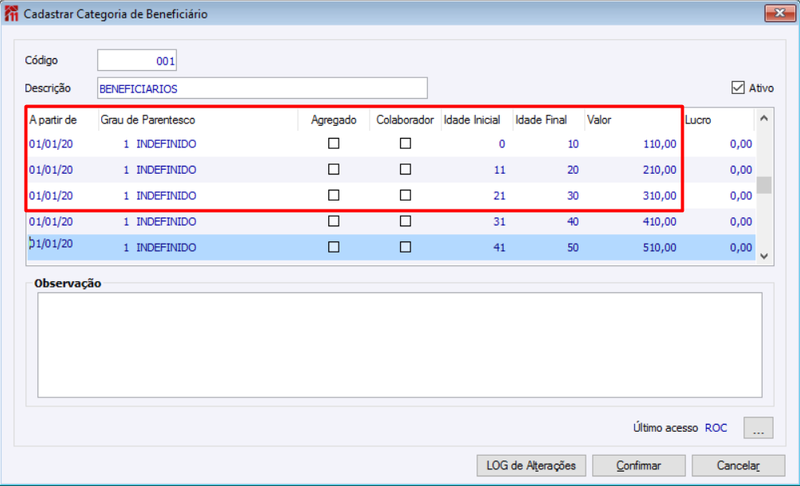Click the date 01/01/20 in 210,00 row
The width and height of the screenshot is (800, 486).
click(x=51, y=170)
